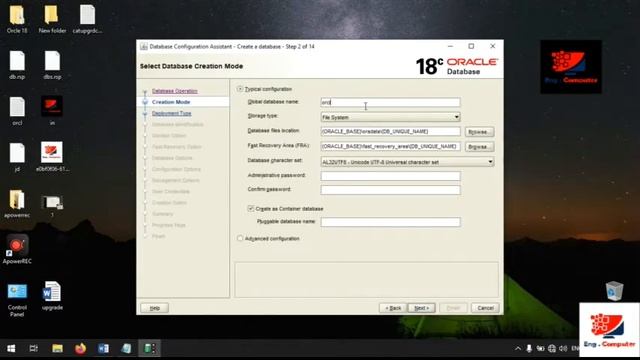
Task: Maximize the Database Configuration Assistant window
Action: (x=471, y=47)
